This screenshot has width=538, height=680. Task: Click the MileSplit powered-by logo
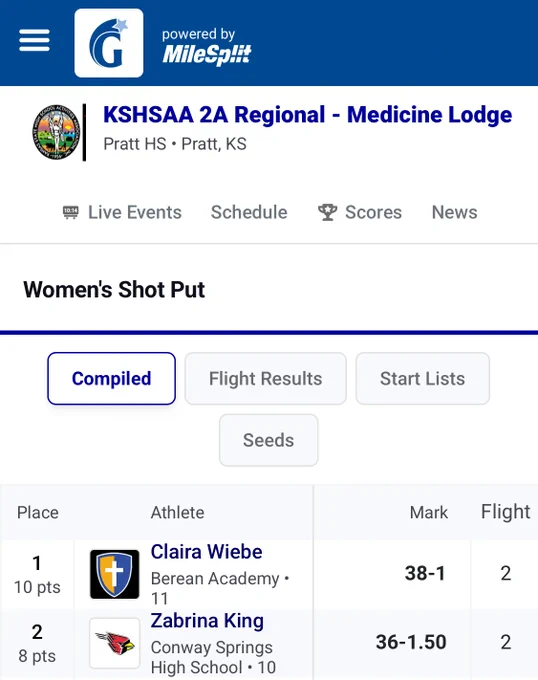[206, 47]
